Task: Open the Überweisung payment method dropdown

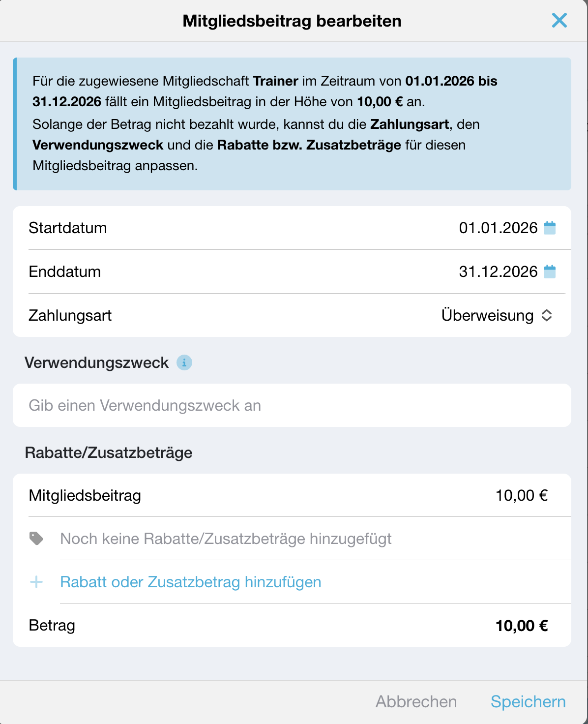Action: (497, 315)
